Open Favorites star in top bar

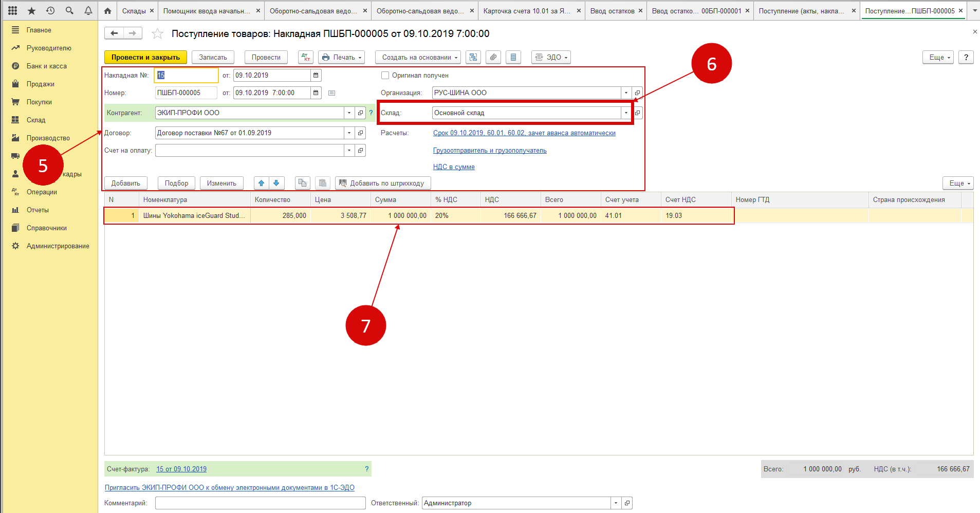[x=31, y=10]
